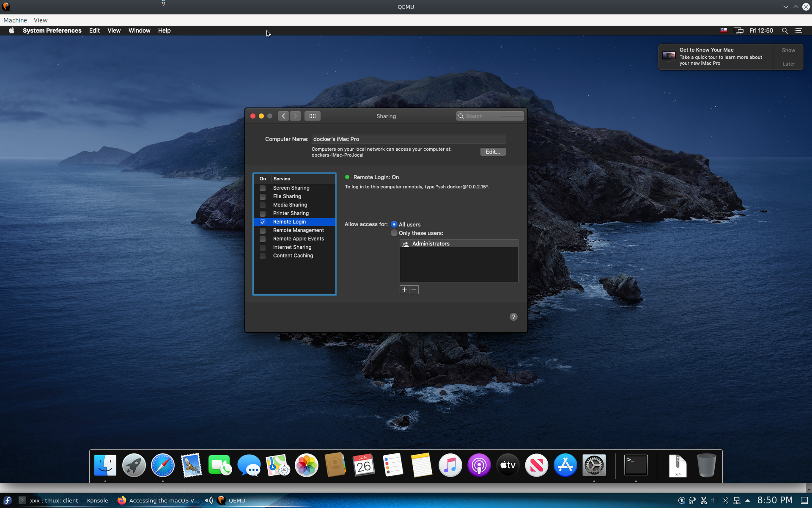The width and height of the screenshot is (812, 508).
Task: Open the Apple menu
Action: pos(11,30)
